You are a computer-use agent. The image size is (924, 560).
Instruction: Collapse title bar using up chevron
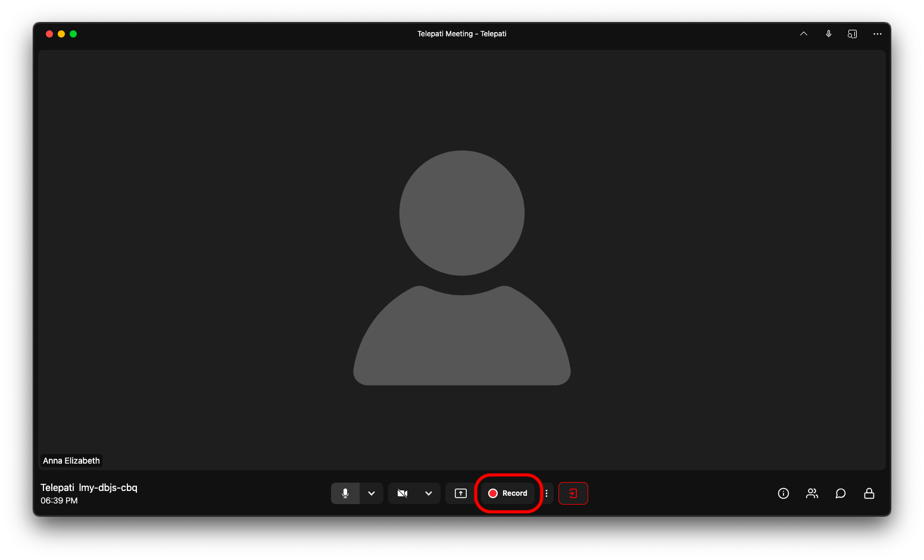[804, 34]
